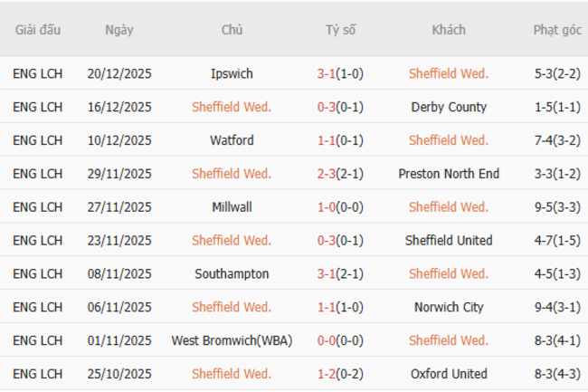Image resolution: width=588 pixels, height=392 pixels.
Task: Open the West Bromwich(WBA) team link
Action: pos(232,340)
